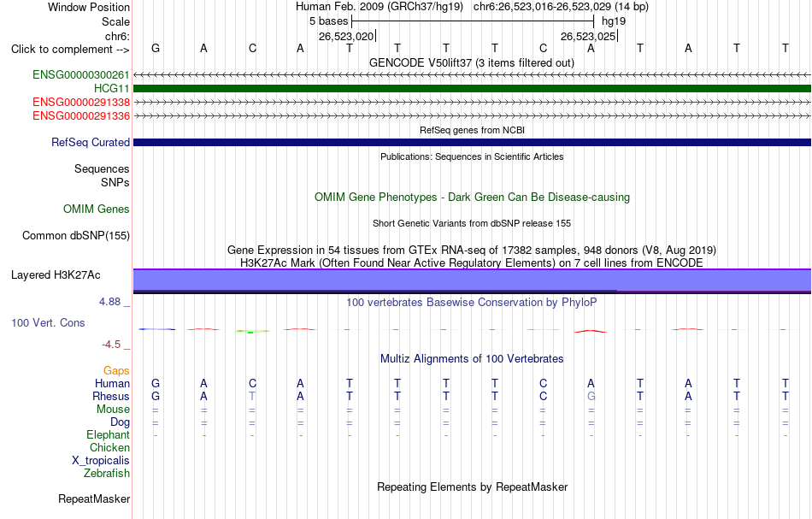Viewport: 812px width, 519px height.
Task: Click the Elephant alignment row label
Action: point(108,434)
